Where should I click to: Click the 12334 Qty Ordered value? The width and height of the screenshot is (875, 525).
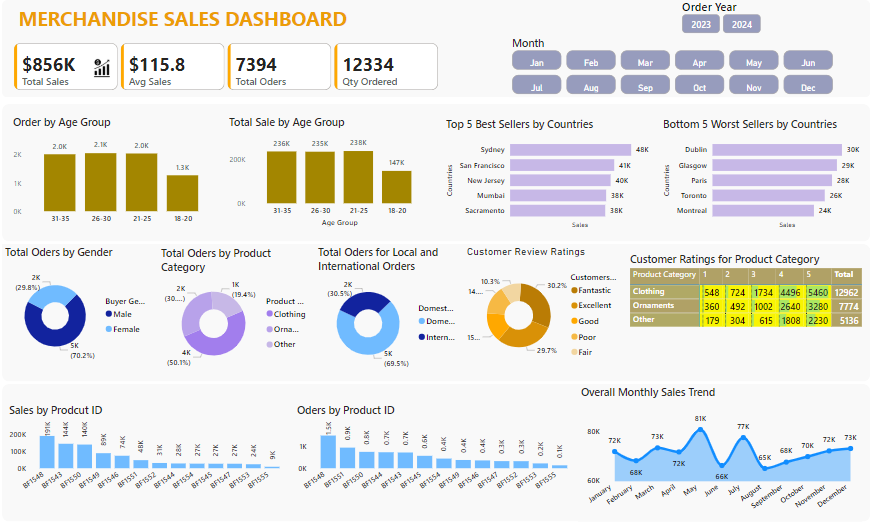click(368, 65)
